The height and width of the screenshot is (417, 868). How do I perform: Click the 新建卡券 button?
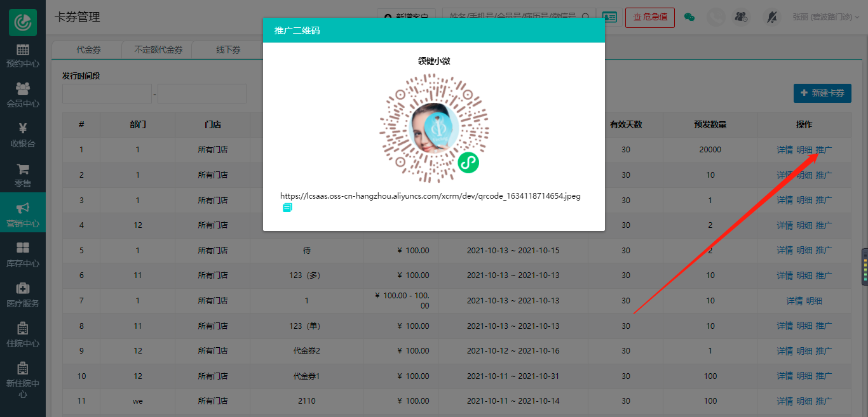click(822, 93)
